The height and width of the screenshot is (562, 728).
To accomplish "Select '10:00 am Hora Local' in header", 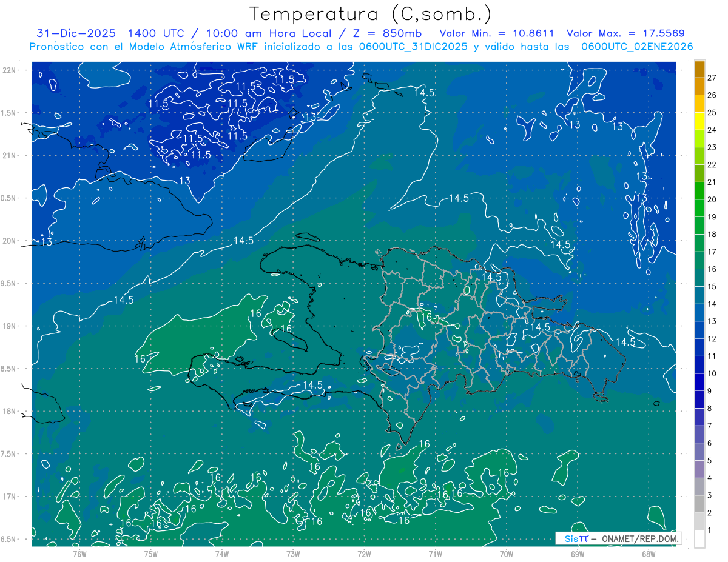I will point(268,33).
